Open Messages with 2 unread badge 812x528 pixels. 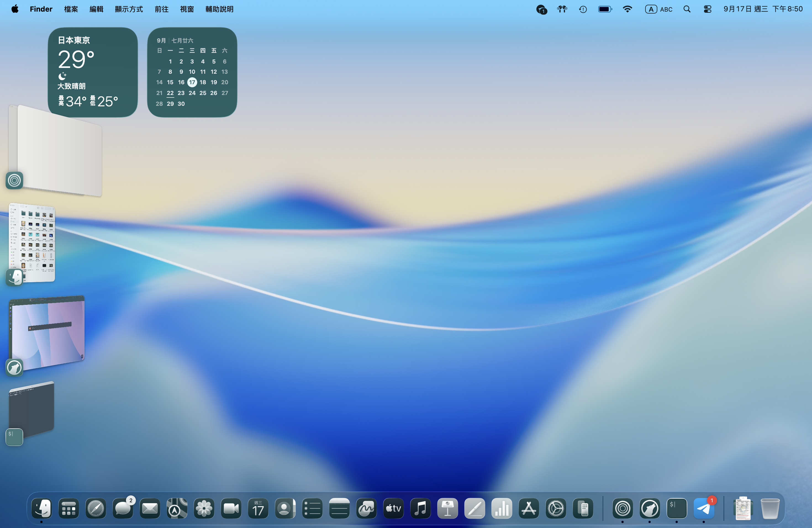[123, 509]
